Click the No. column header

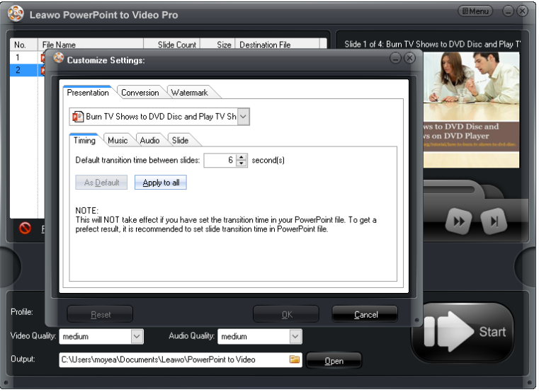coord(23,45)
